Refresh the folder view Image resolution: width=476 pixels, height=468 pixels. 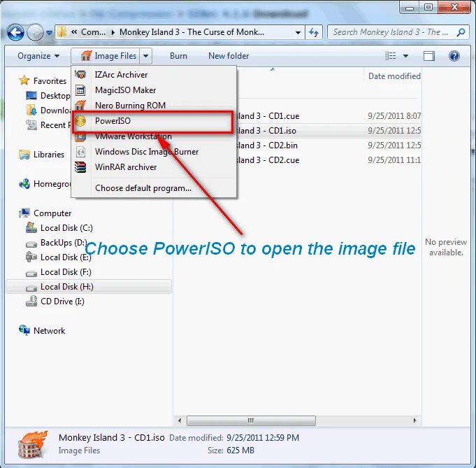point(314,32)
